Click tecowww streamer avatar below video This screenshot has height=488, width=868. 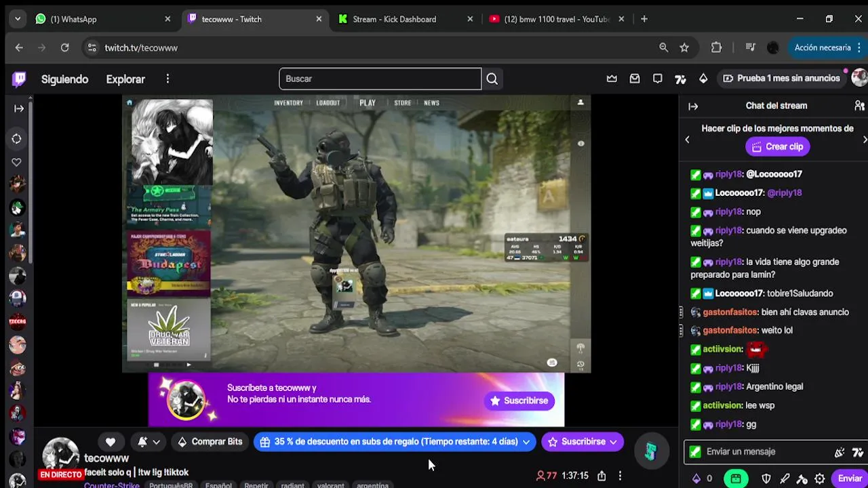(x=61, y=454)
